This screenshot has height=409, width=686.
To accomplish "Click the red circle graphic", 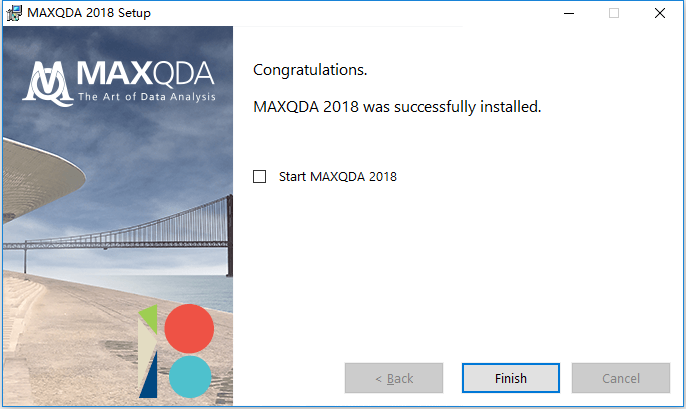I will coord(189,329).
